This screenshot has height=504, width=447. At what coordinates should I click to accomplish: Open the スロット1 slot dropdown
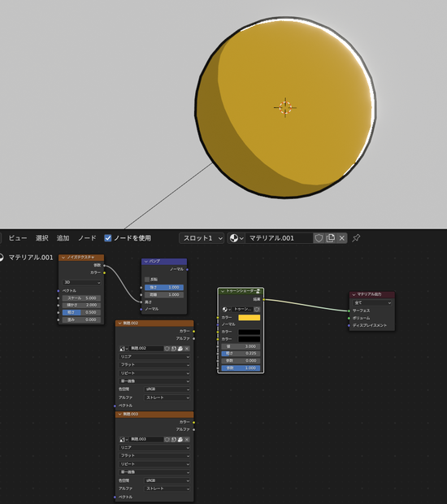pyautogui.click(x=202, y=238)
